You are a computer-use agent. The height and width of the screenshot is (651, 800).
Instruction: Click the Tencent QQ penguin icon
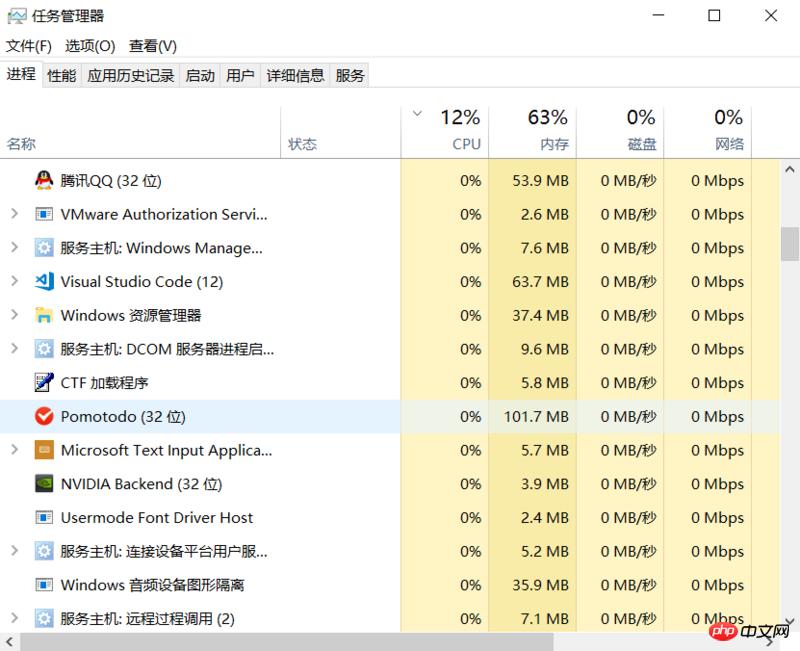44,181
